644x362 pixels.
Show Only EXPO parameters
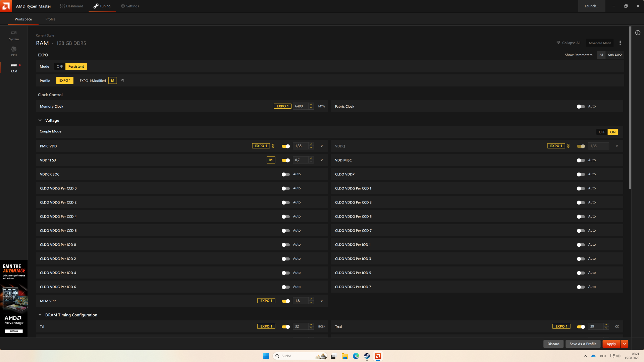click(614, 55)
